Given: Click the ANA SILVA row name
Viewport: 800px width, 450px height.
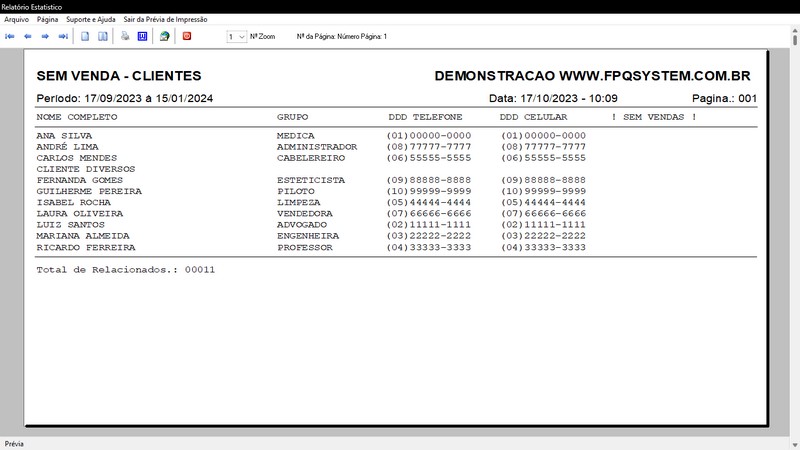Looking at the screenshot, I should [x=64, y=136].
